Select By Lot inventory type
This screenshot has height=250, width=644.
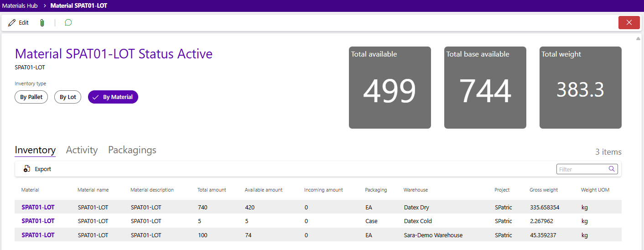tap(68, 97)
